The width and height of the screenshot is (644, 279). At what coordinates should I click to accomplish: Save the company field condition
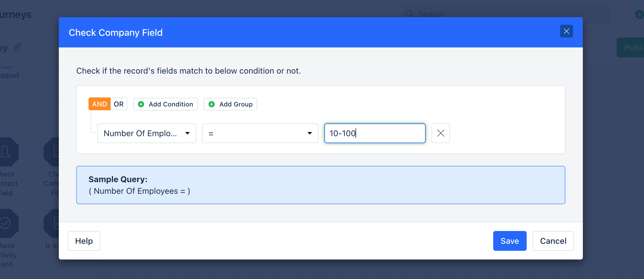(509, 241)
